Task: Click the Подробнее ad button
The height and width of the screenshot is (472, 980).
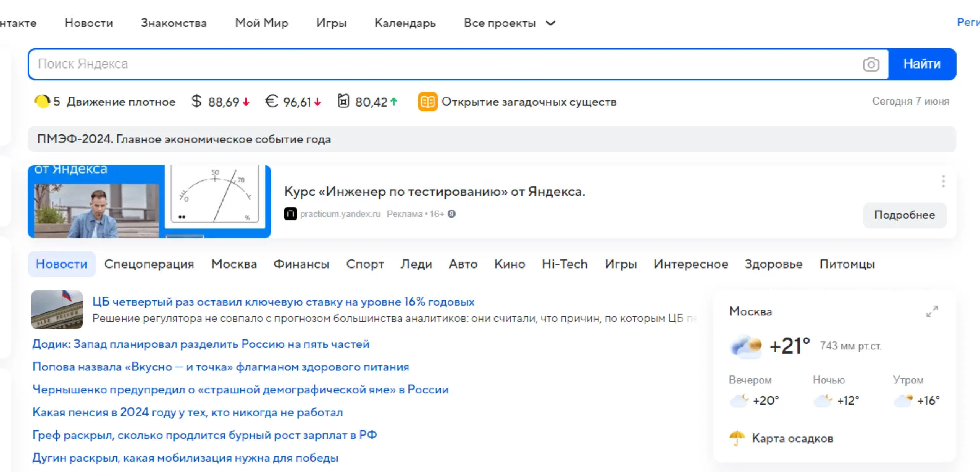Action: (904, 215)
